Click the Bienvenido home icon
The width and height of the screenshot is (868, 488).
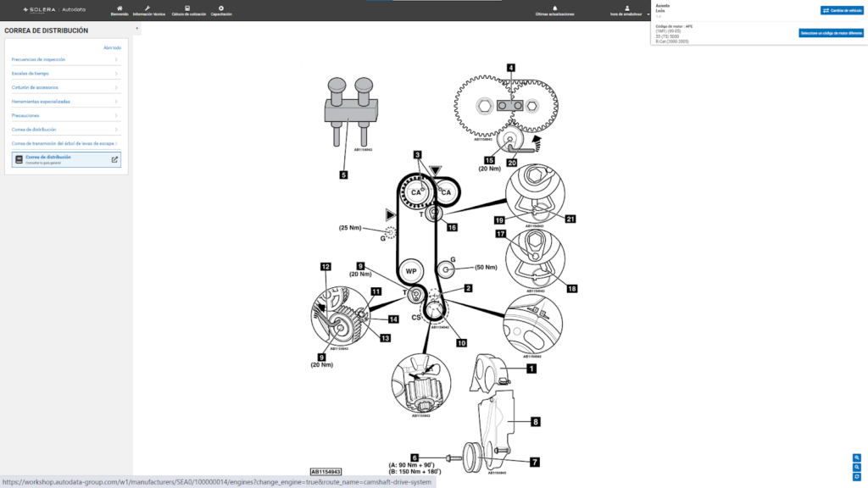[x=119, y=8]
